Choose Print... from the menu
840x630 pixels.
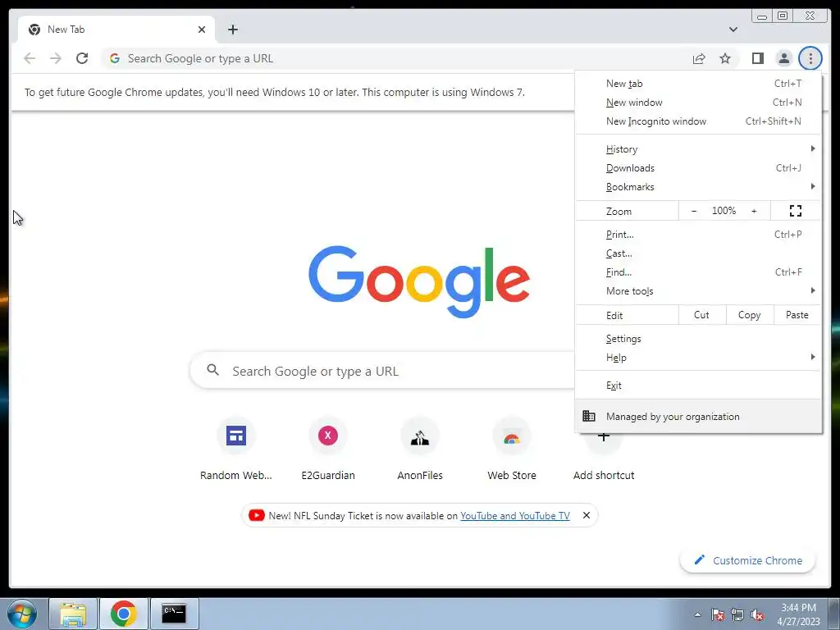coord(698,235)
